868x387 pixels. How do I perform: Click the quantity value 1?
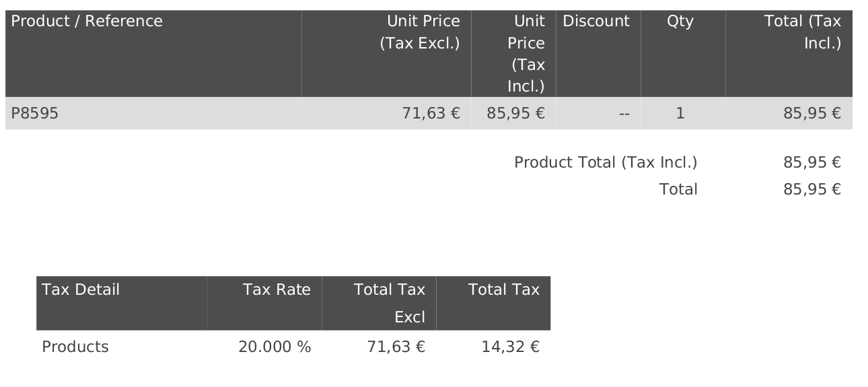tap(680, 113)
